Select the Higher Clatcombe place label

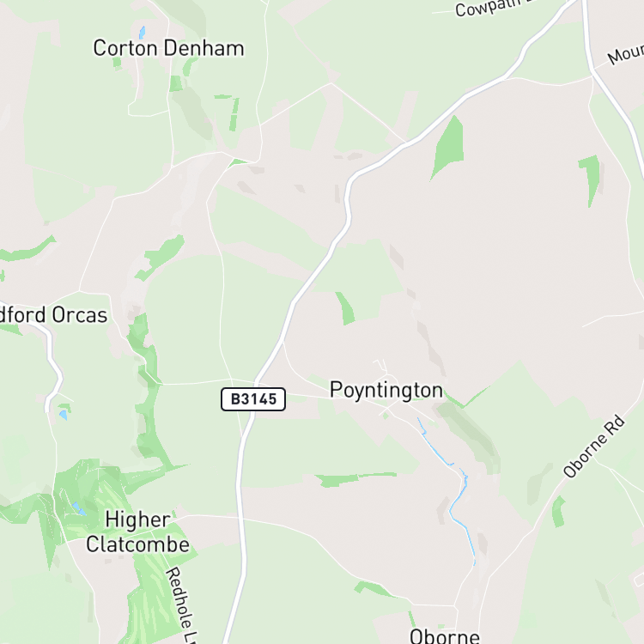point(137,532)
